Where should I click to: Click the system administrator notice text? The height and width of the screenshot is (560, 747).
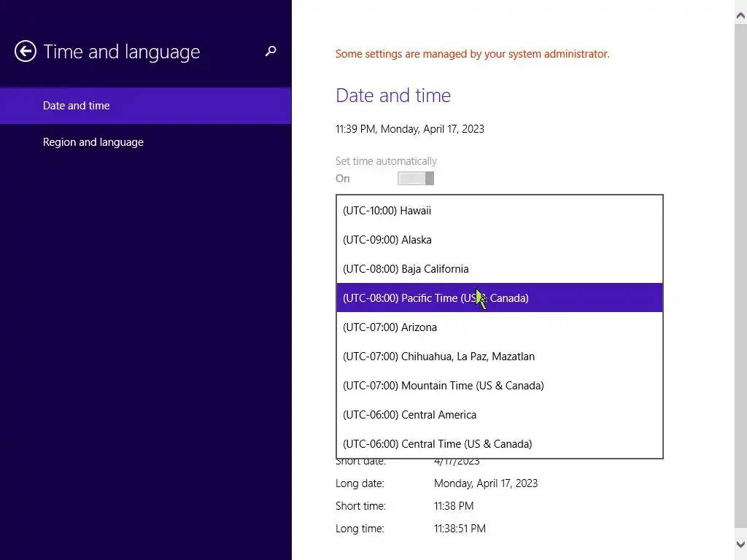[472, 54]
